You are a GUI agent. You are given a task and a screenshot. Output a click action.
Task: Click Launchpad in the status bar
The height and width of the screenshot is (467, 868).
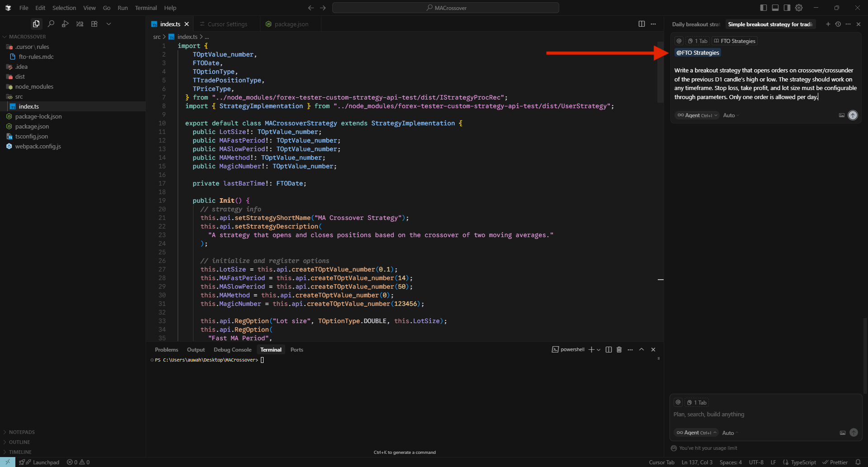point(46,462)
